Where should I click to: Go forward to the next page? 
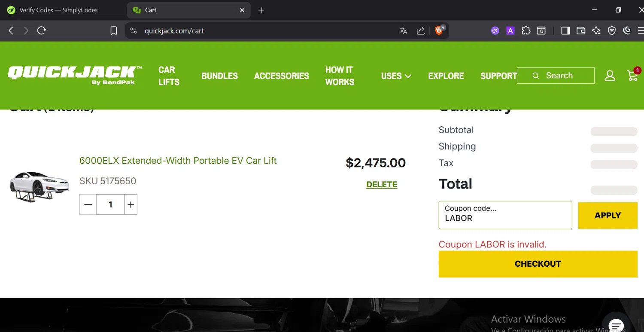click(x=26, y=30)
